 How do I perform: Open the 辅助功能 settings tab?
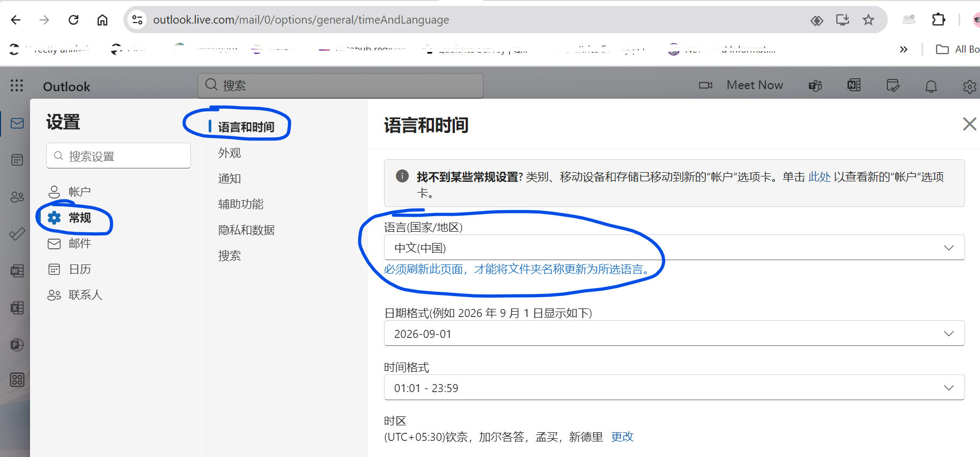tap(241, 204)
